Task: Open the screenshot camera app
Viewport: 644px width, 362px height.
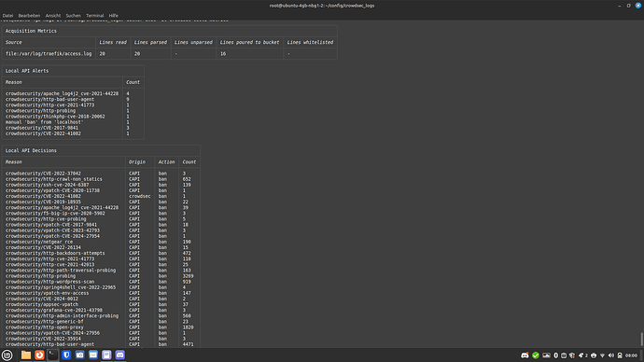Action: (79, 355)
